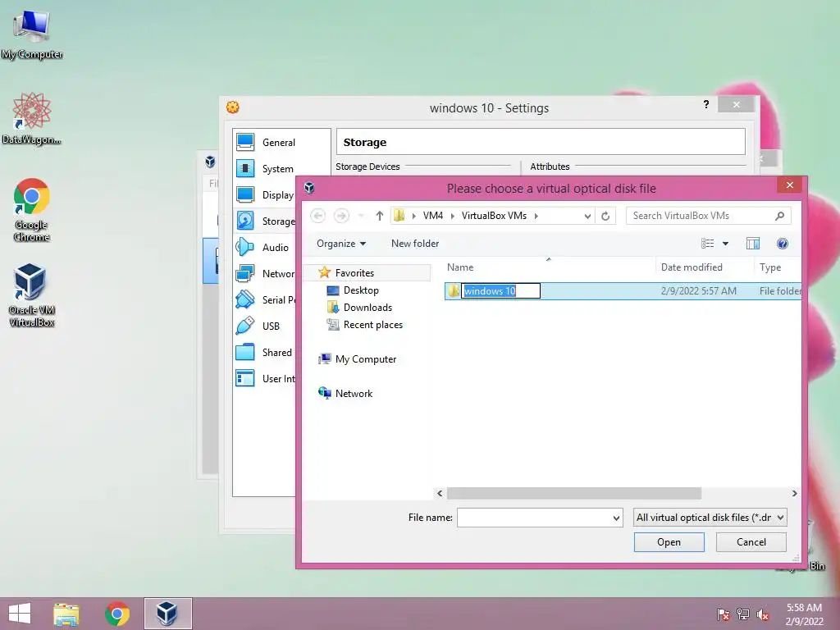This screenshot has width=840, height=630.
Task: Click New folder in toolbar
Action: point(414,244)
